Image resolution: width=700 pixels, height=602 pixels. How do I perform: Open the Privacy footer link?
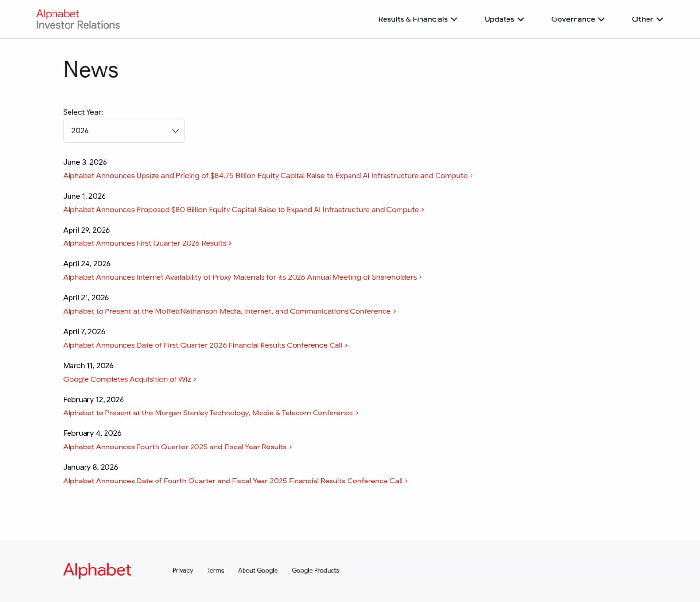(x=183, y=570)
